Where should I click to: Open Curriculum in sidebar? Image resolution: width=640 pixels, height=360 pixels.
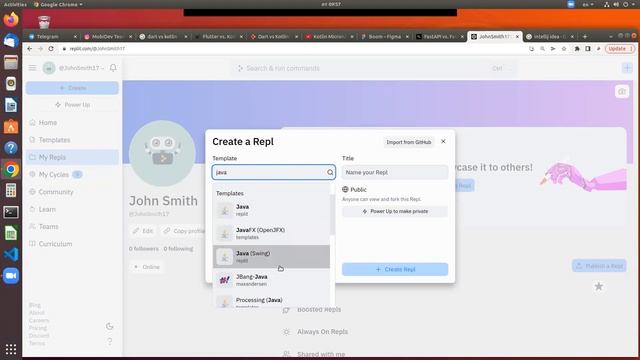tap(72, 244)
